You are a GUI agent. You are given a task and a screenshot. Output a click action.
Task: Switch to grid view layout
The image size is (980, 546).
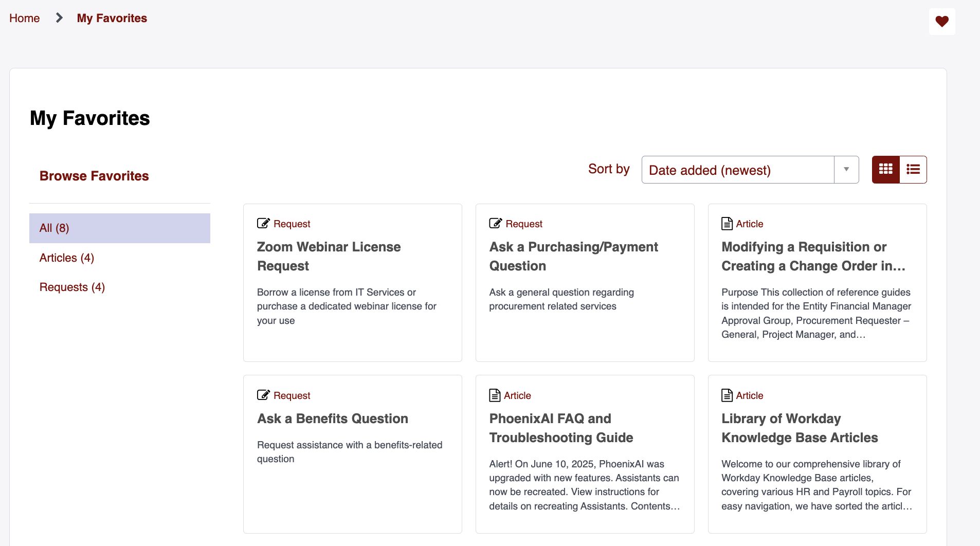pyautogui.click(x=885, y=169)
